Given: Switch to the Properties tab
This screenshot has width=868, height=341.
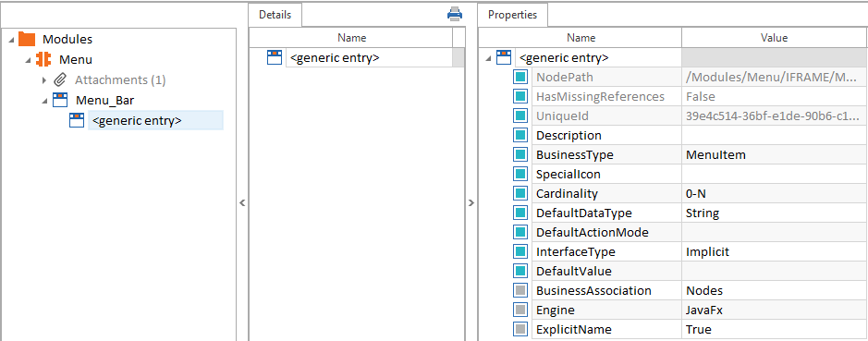Looking at the screenshot, I should point(513,15).
